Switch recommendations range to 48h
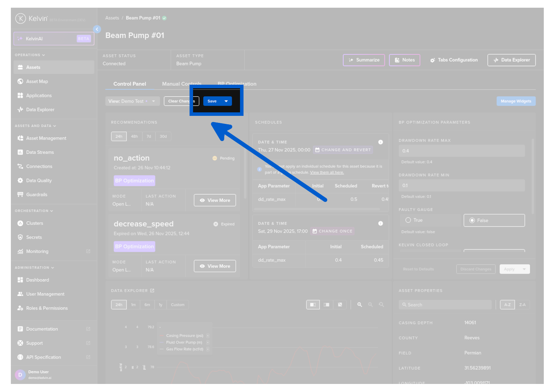The height and width of the screenshot is (392, 555). tap(134, 136)
